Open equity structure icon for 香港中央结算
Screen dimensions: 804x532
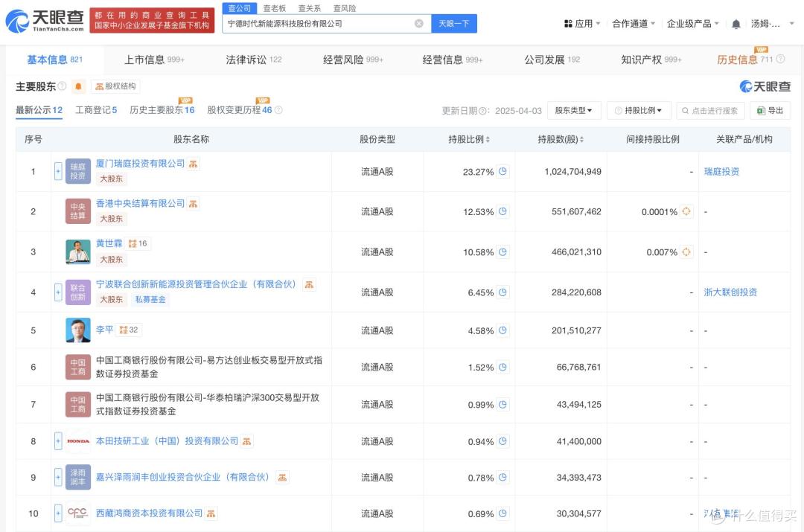[x=194, y=204]
